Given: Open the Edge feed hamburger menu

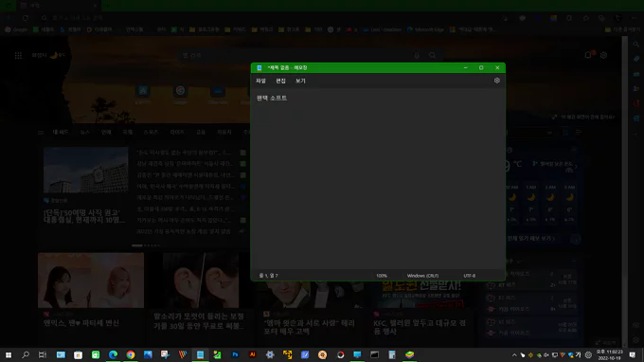Looking at the screenshot, I should (x=41, y=133).
